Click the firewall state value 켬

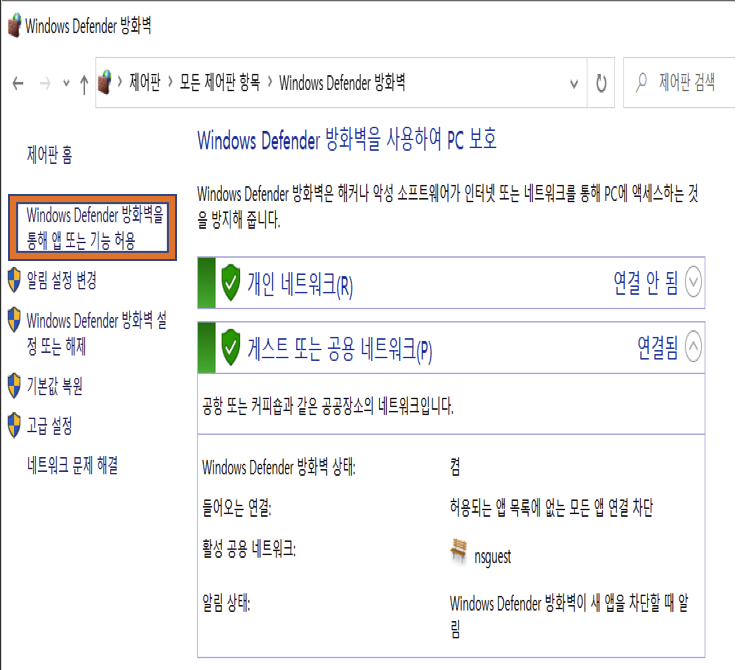tap(455, 467)
